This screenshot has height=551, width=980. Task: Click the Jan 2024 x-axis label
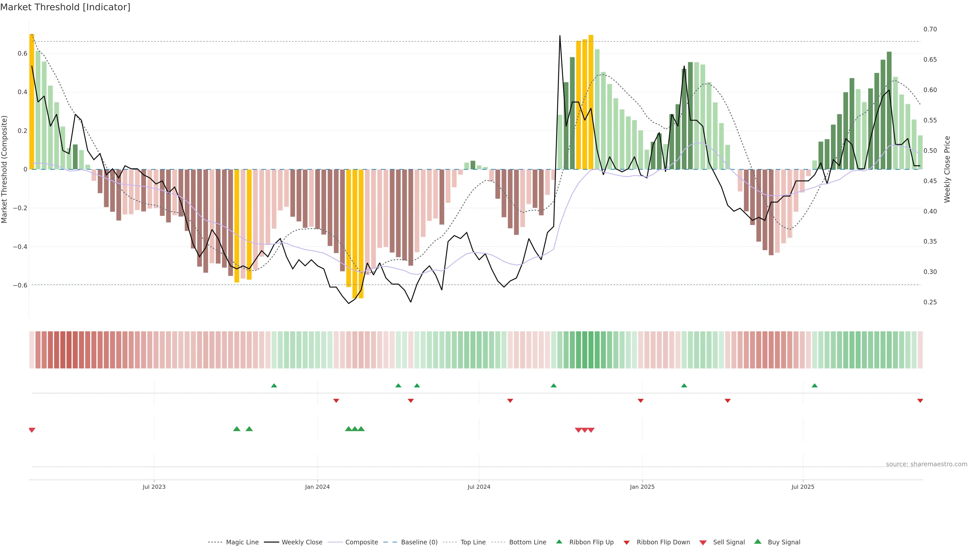(x=317, y=487)
